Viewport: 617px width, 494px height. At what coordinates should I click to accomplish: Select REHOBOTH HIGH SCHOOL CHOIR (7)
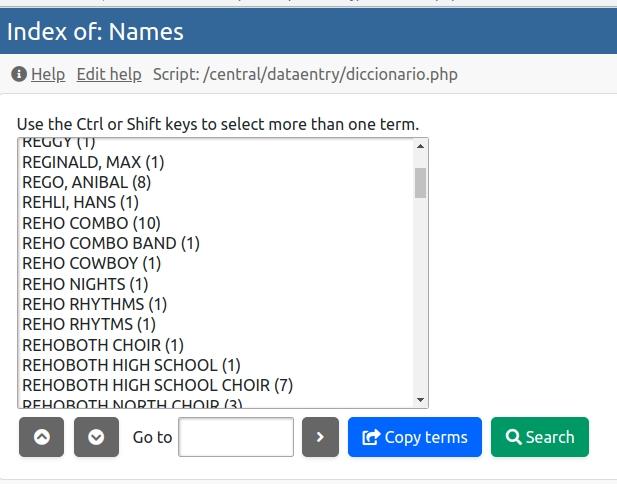point(157,385)
